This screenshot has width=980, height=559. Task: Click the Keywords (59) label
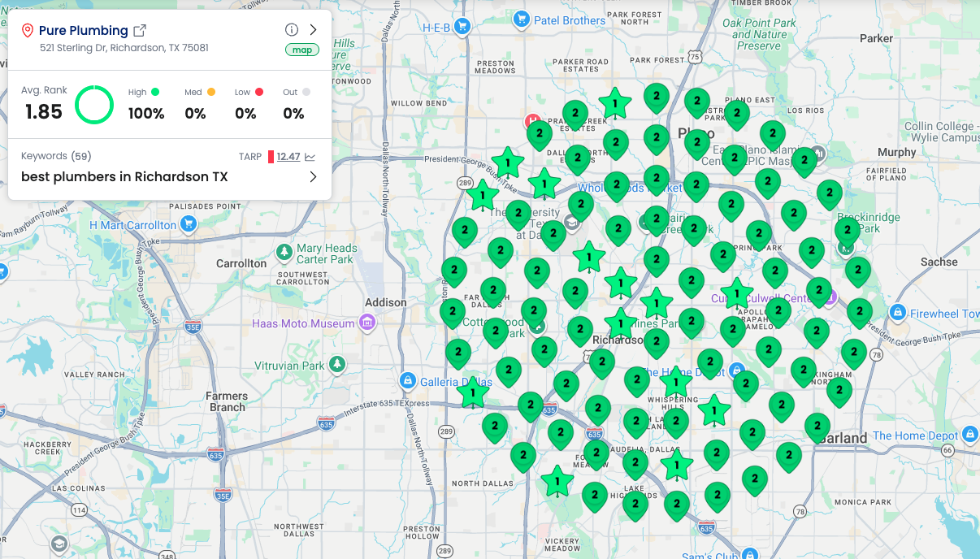pyautogui.click(x=56, y=156)
